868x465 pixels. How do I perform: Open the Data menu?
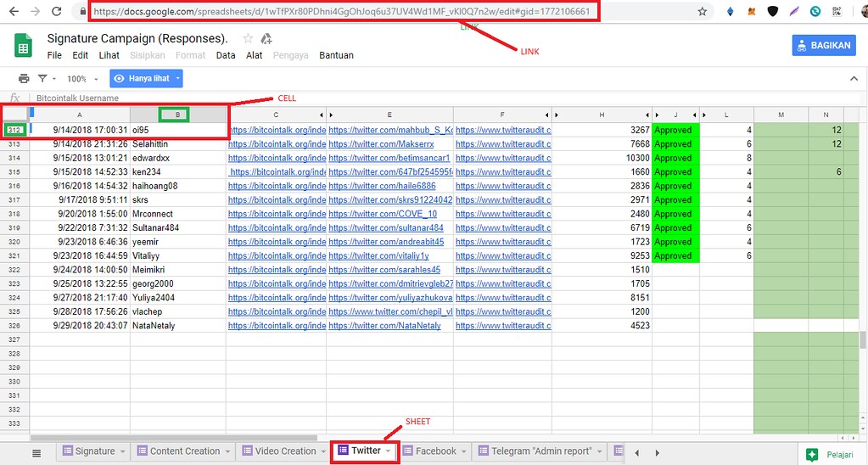point(226,55)
